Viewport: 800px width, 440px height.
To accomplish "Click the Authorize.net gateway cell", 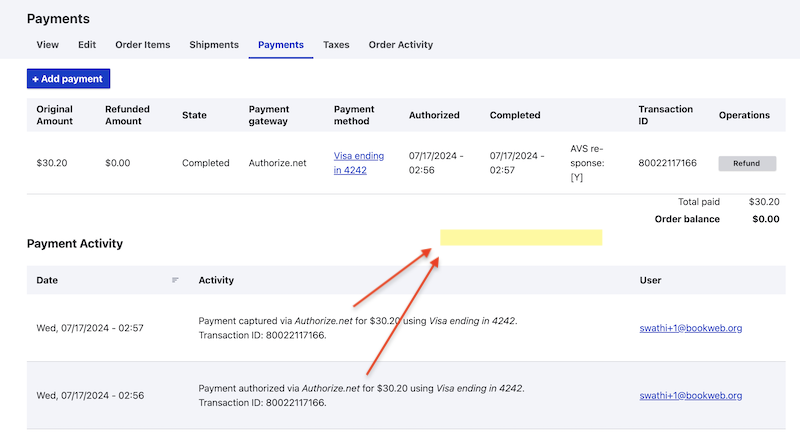I will tap(277, 163).
